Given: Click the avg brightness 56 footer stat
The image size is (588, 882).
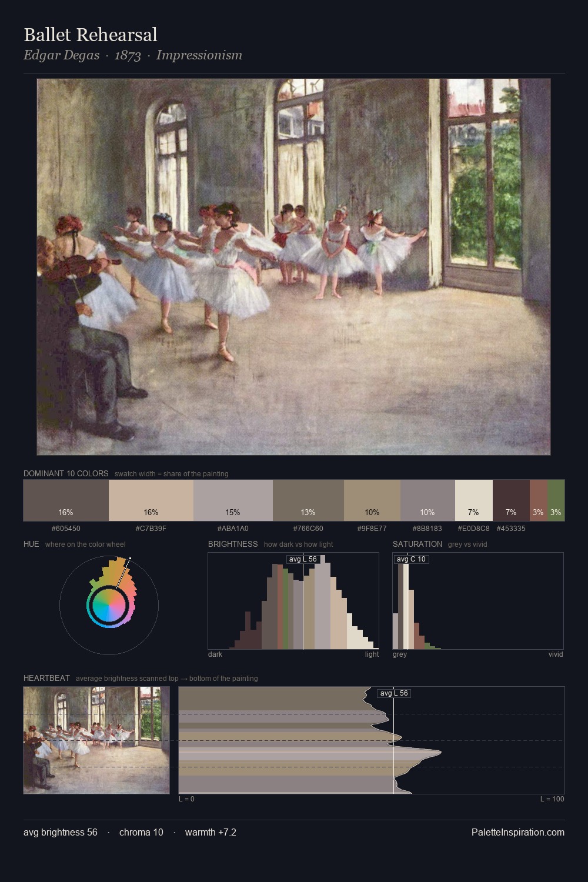Looking at the screenshot, I should click(x=61, y=832).
